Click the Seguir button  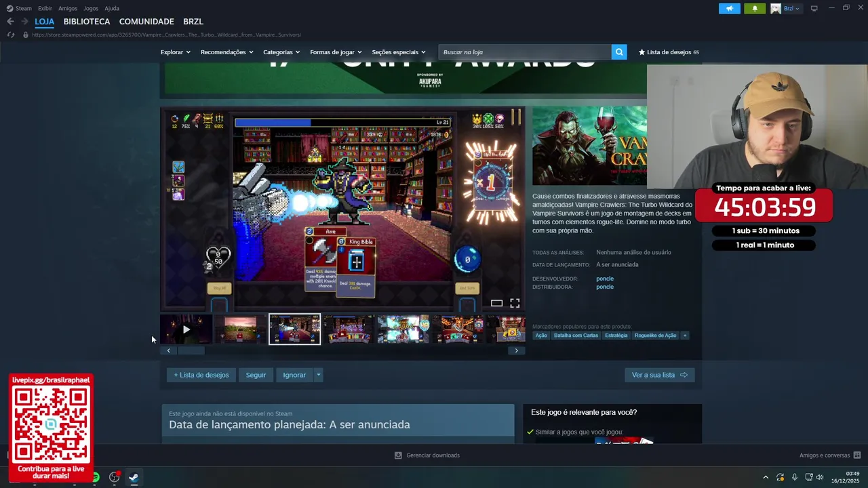point(256,375)
